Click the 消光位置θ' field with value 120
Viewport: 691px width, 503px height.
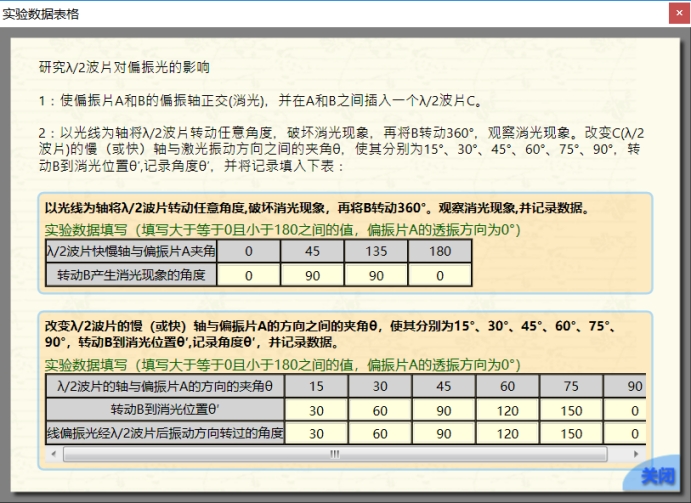[x=507, y=410]
